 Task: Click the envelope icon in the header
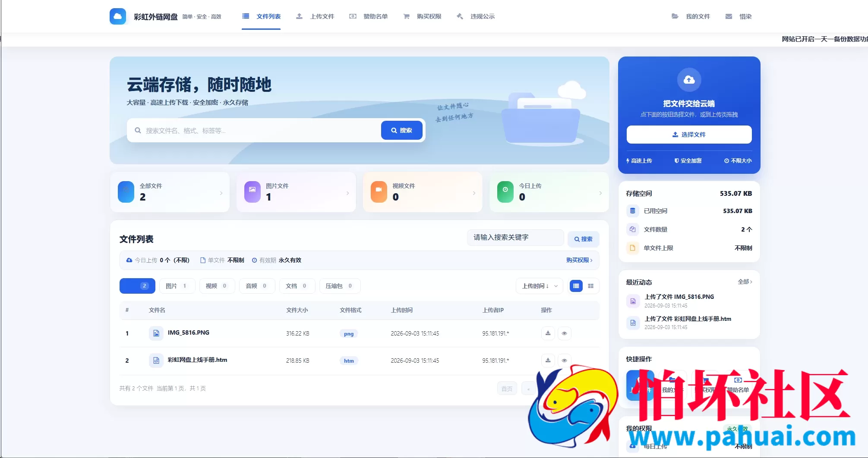[729, 16]
